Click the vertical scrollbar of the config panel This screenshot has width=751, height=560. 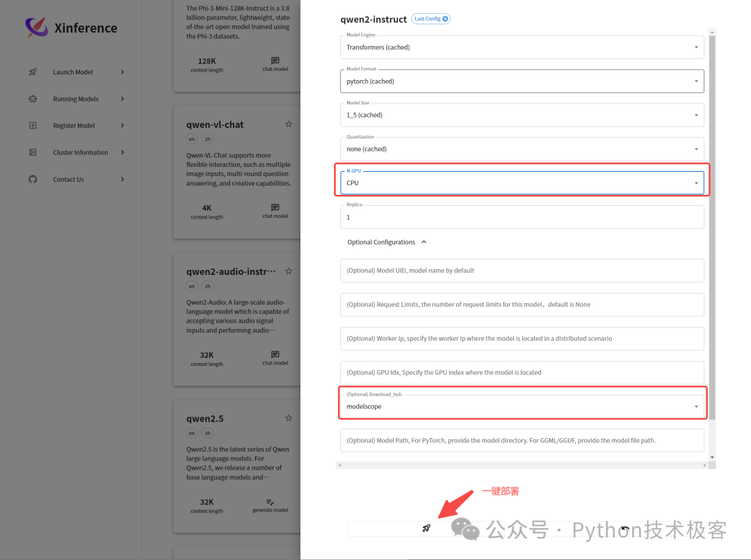[x=712, y=227]
